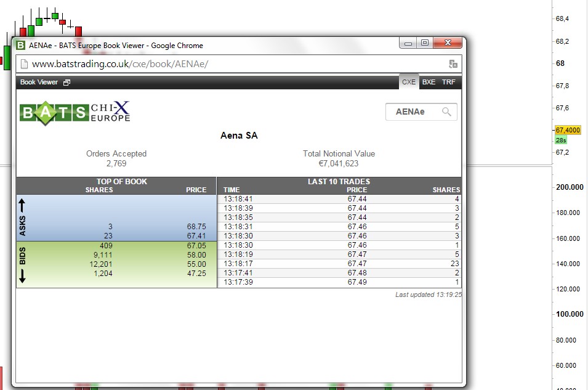Click the pop-out window icon beside Book Viewer
The height and width of the screenshot is (390, 588).
pos(66,83)
